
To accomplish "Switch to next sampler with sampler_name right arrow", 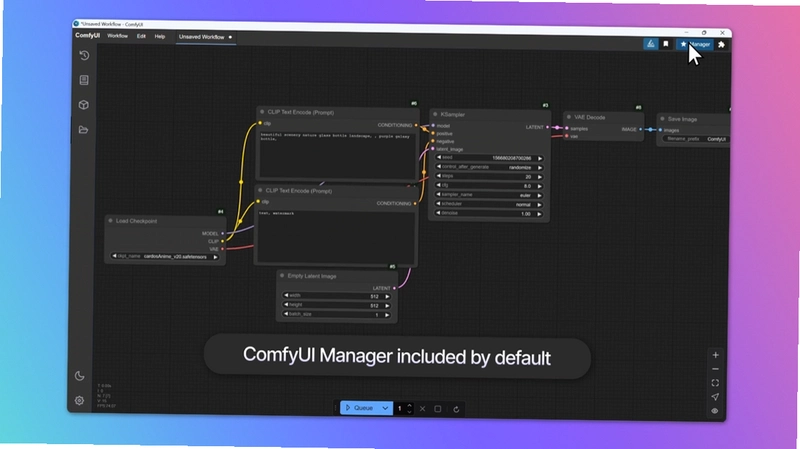I will point(539,196).
